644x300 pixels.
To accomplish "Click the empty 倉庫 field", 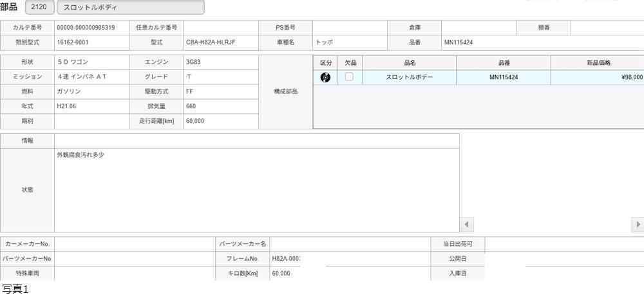I will click(478, 28).
